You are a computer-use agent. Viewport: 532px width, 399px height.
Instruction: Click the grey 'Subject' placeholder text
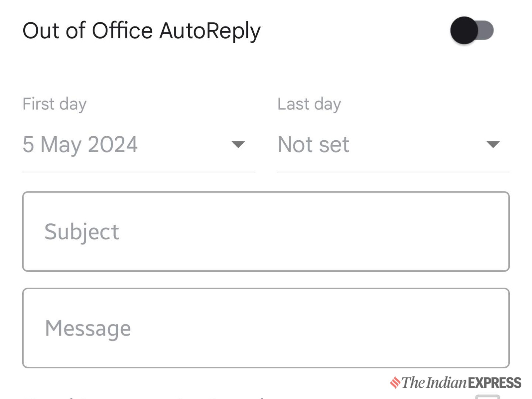[x=82, y=231]
